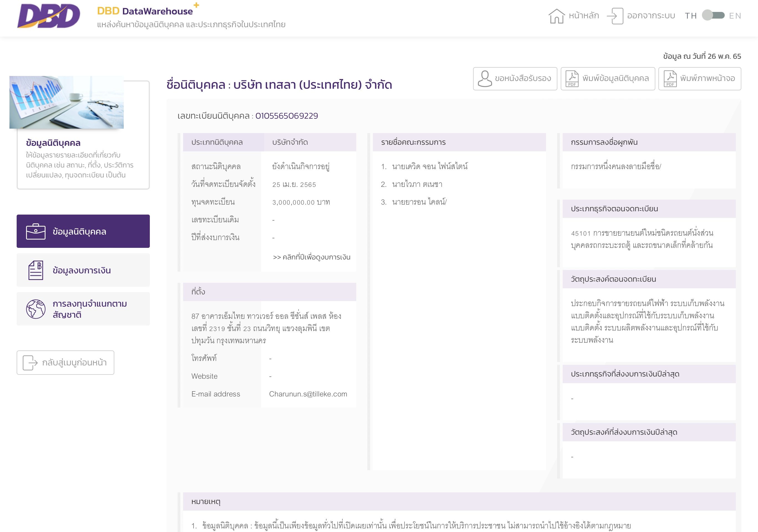Click ออกจากระบบ to log out
The height and width of the screenshot is (532, 758).
coord(641,16)
